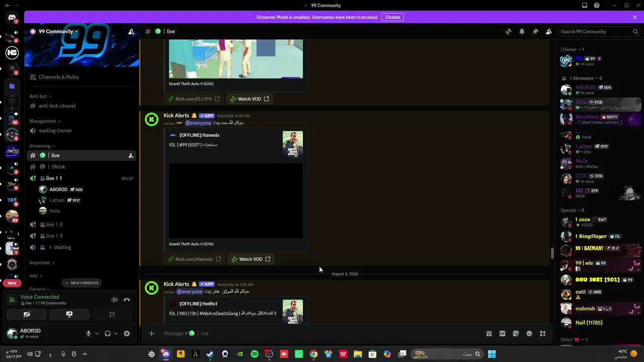Open input device options arrow beside microphone

point(97,333)
